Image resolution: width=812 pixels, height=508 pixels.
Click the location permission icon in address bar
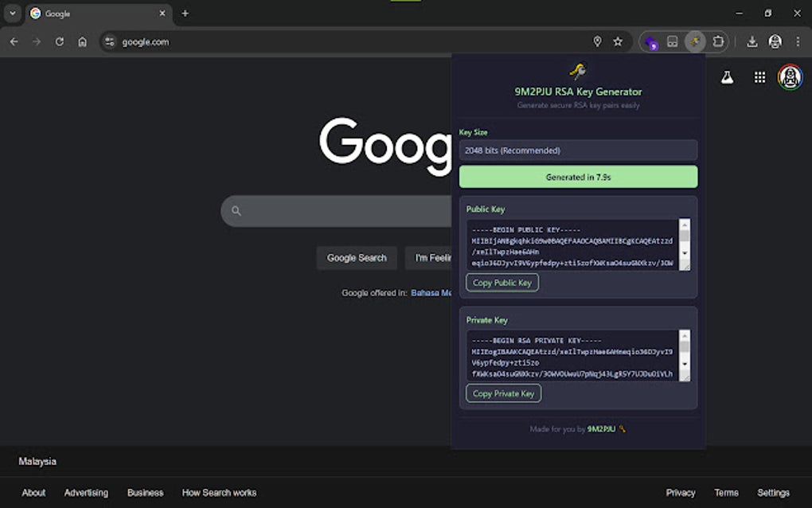click(x=598, y=41)
